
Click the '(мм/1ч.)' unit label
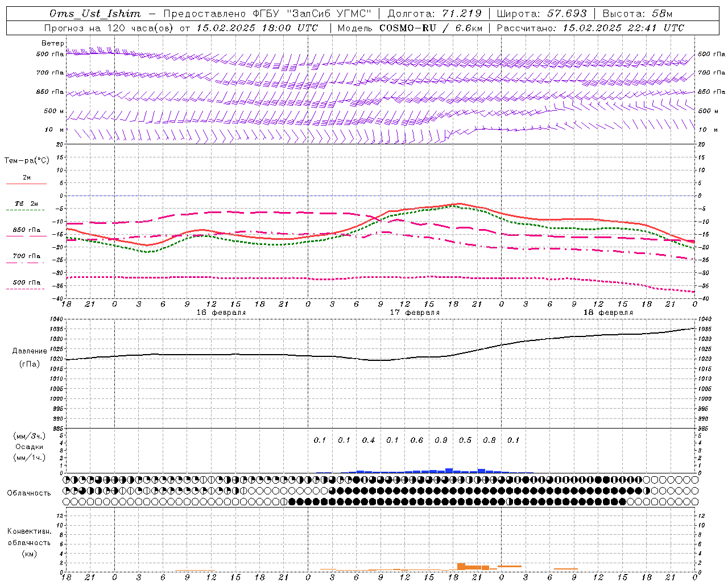30,458
